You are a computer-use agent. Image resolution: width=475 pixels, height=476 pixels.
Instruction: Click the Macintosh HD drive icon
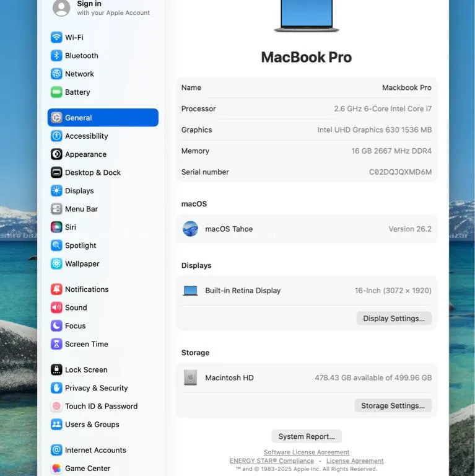(191, 377)
